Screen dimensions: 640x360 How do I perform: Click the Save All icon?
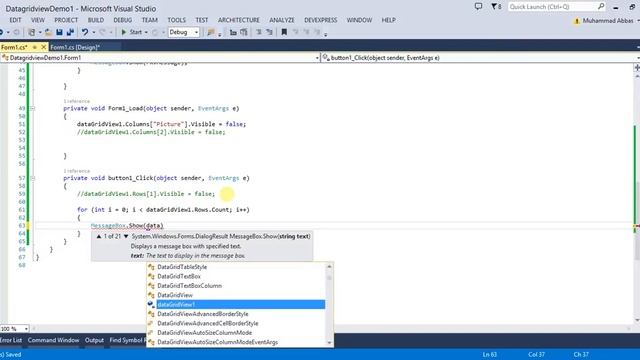[70, 32]
